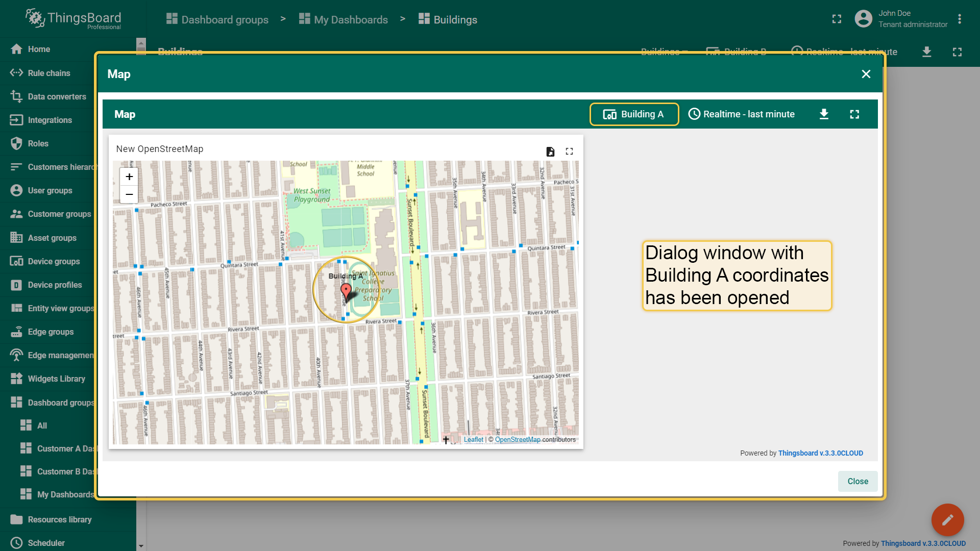Screen dimensions: 980x551
Task: Open Thingsboard version link in dialog
Action: tap(820, 453)
